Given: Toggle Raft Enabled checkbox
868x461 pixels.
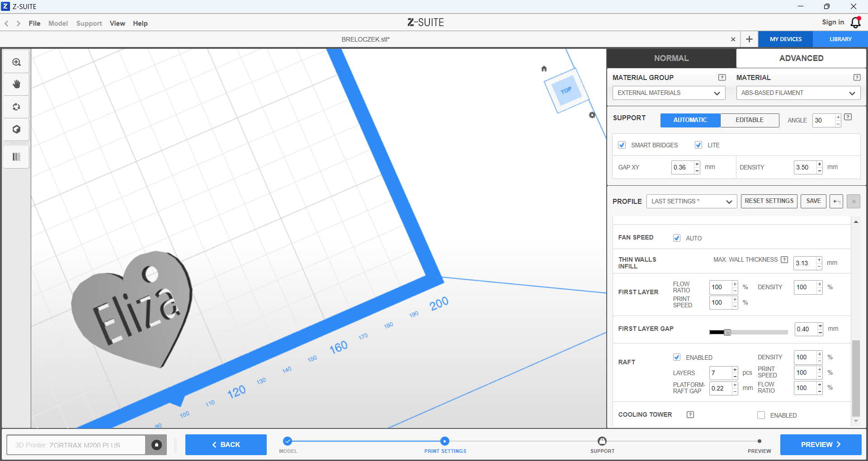Looking at the screenshot, I should [677, 357].
